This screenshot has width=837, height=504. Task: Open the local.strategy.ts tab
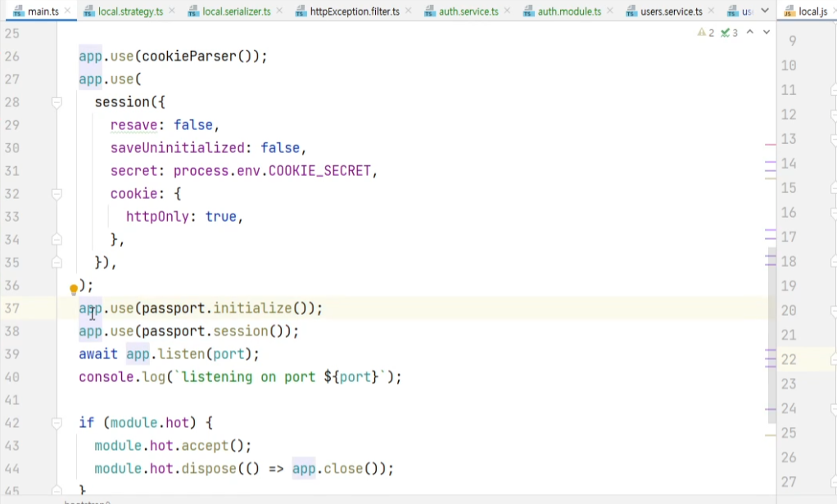pyautogui.click(x=131, y=11)
